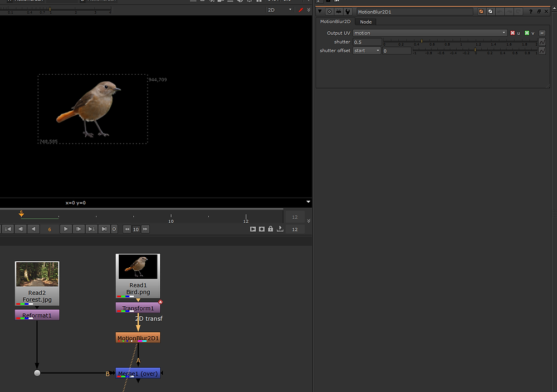The width and height of the screenshot is (557, 392).
Task: Switch to the Node tab
Action: click(x=366, y=22)
